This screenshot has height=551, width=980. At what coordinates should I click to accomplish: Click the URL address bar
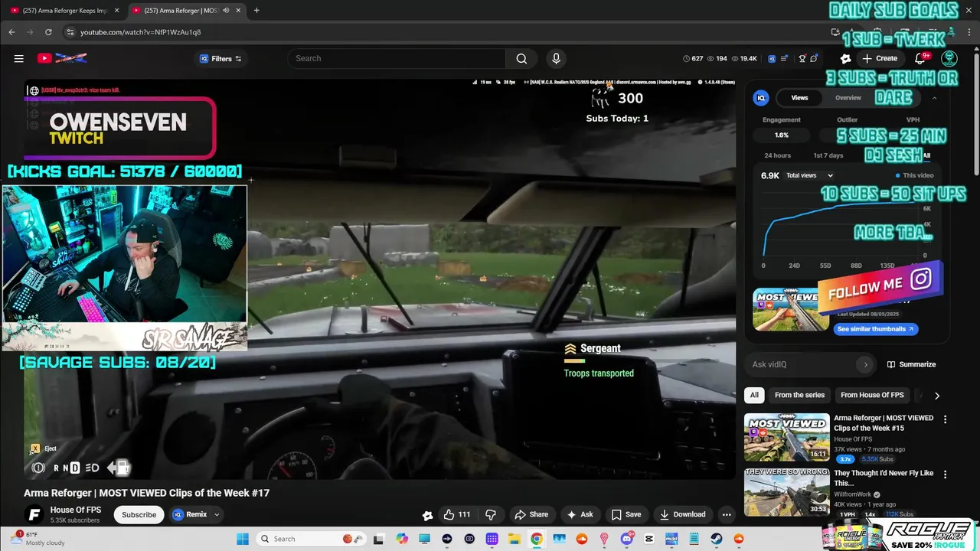[452, 32]
